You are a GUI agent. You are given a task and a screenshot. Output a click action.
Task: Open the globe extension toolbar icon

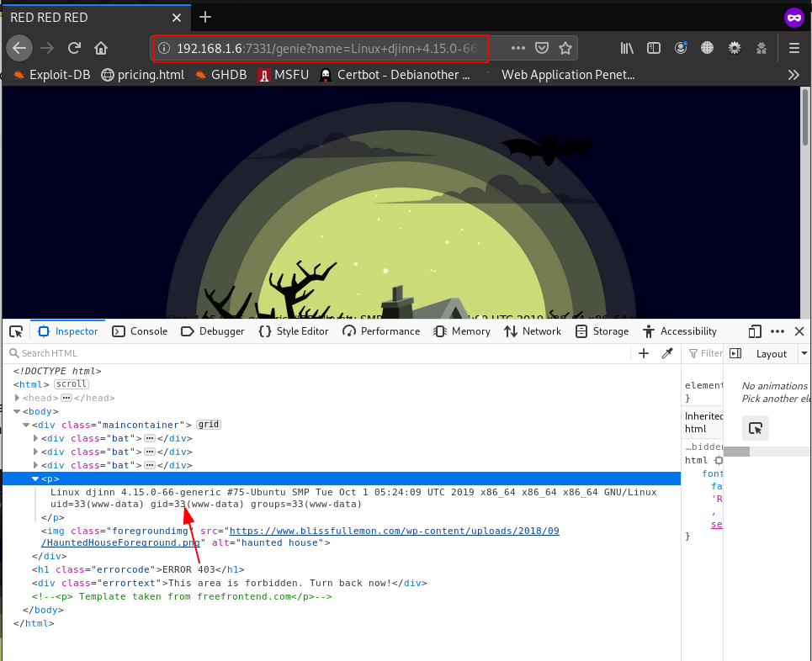(x=707, y=48)
